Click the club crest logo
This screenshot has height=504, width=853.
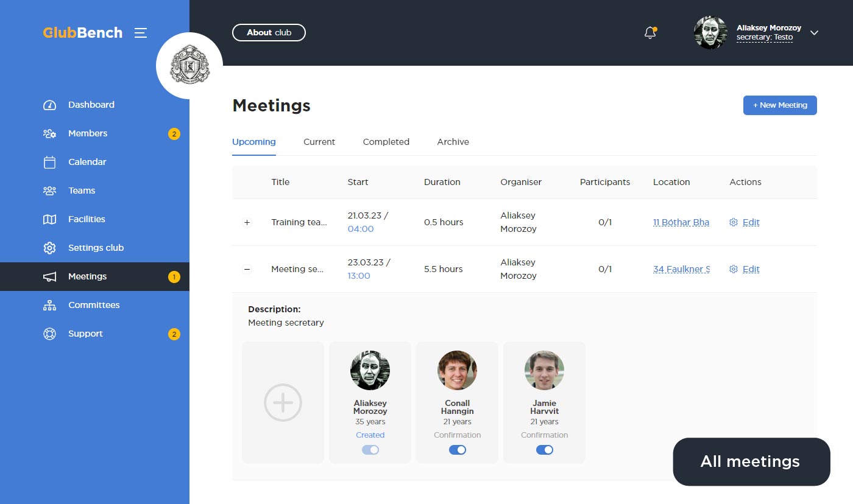(189, 66)
